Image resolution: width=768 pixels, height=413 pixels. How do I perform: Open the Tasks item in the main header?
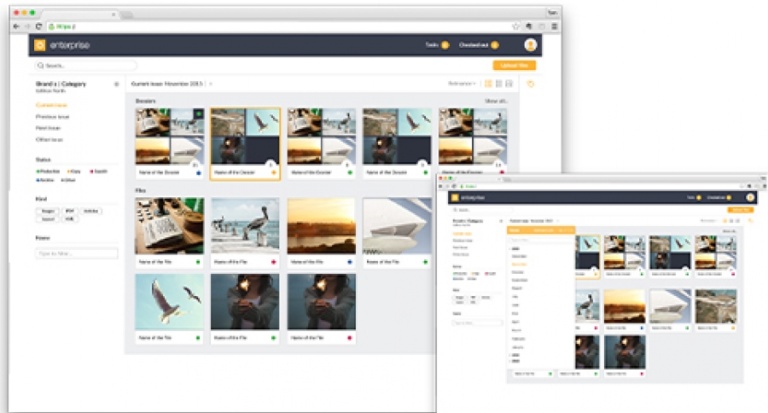436,45
